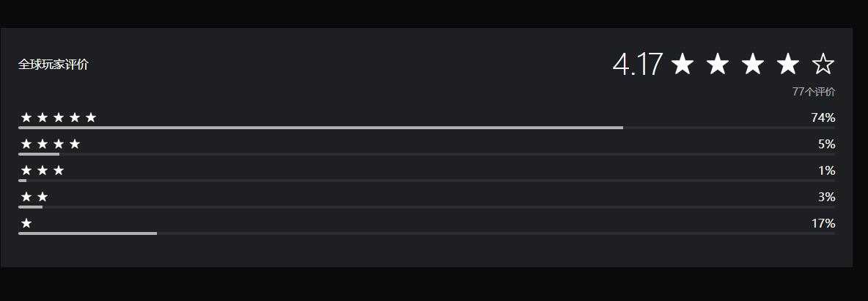Select the 3% two-star progress bar
This screenshot has width=868, height=301.
427,207
